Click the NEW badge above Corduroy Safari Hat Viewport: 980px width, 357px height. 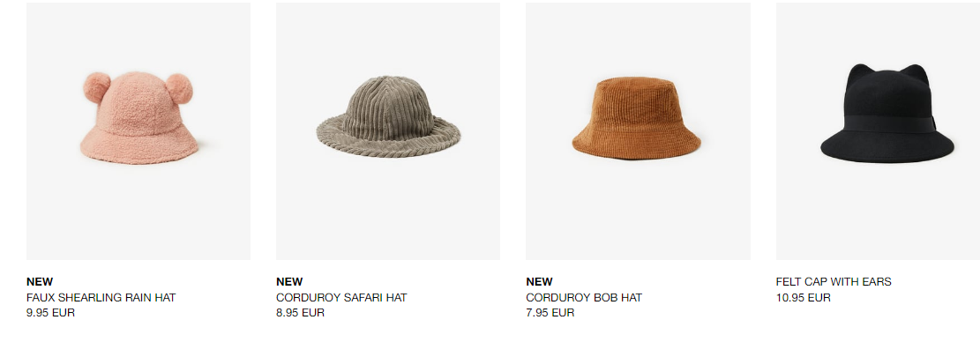click(289, 281)
